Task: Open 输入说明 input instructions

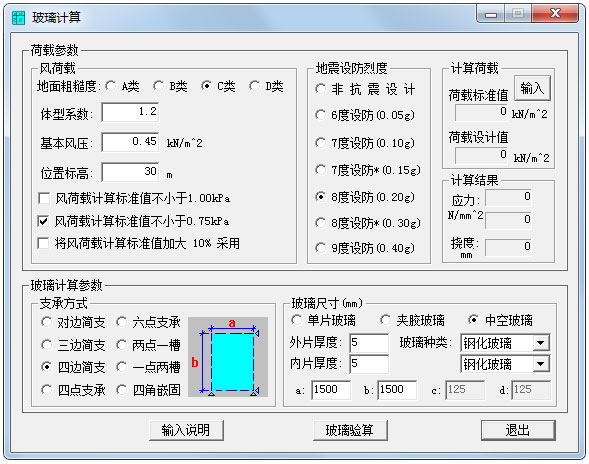Action: point(186,430)
